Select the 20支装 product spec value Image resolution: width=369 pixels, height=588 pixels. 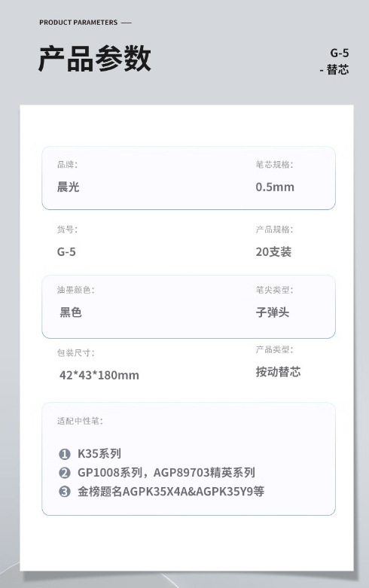pos(273,251)
